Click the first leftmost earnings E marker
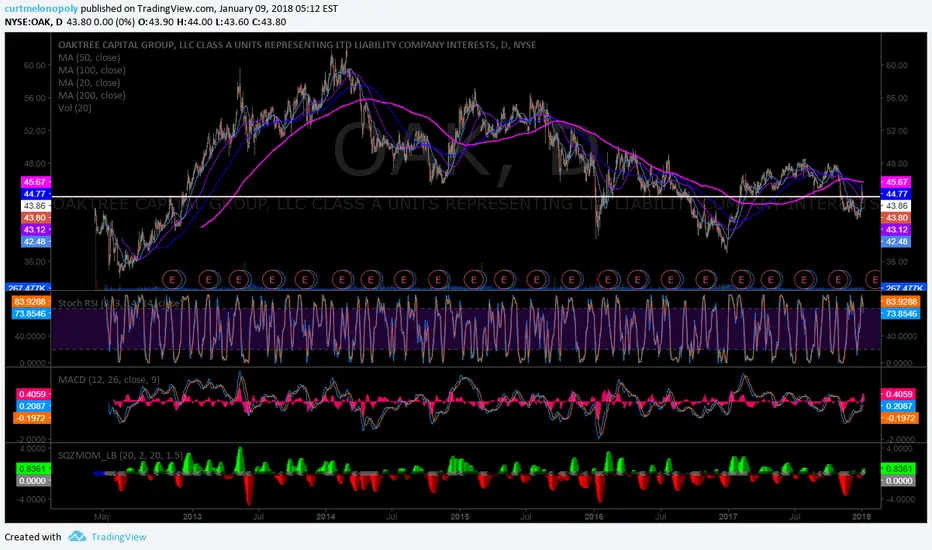 (173, 278)
